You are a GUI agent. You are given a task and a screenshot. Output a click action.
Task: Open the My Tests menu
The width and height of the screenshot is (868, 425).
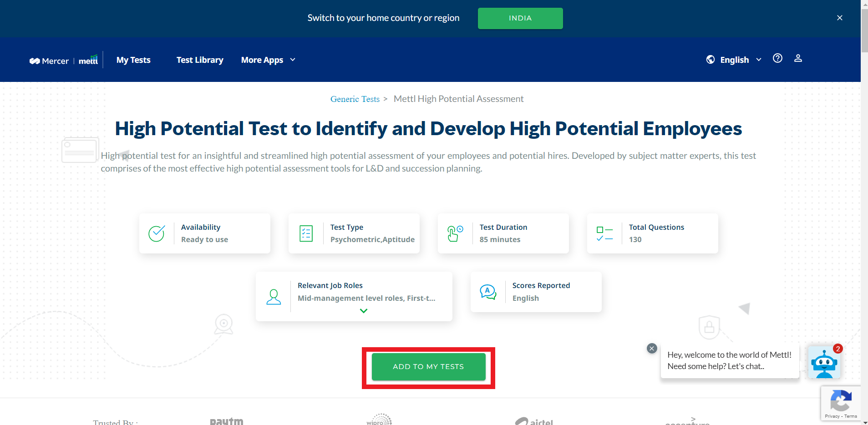tap(133, 60)
